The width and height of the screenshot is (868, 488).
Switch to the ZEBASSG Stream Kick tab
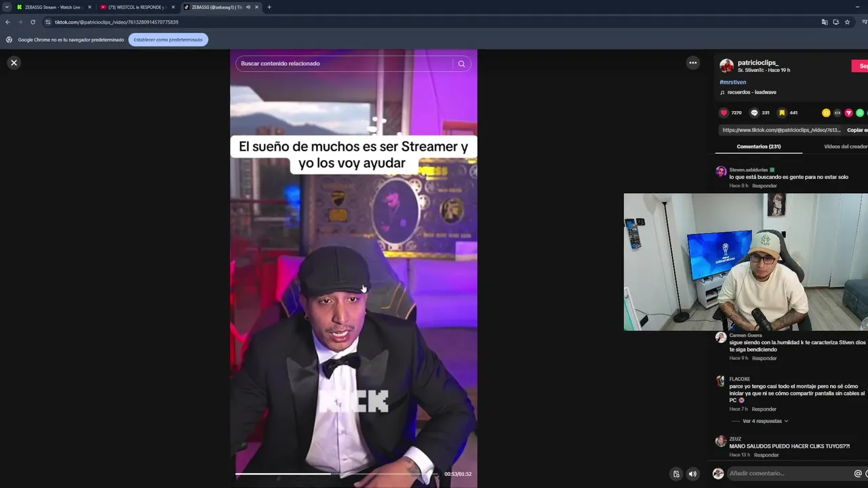coord(52,7)
